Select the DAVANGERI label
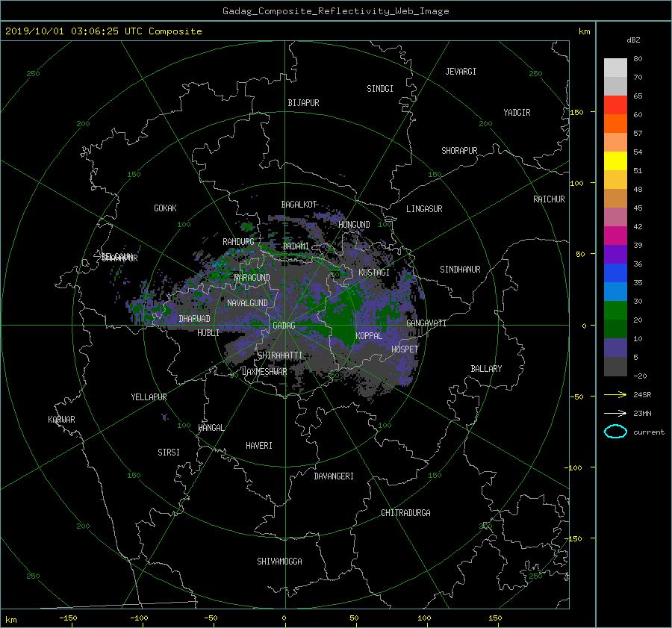 pos(334,476)
